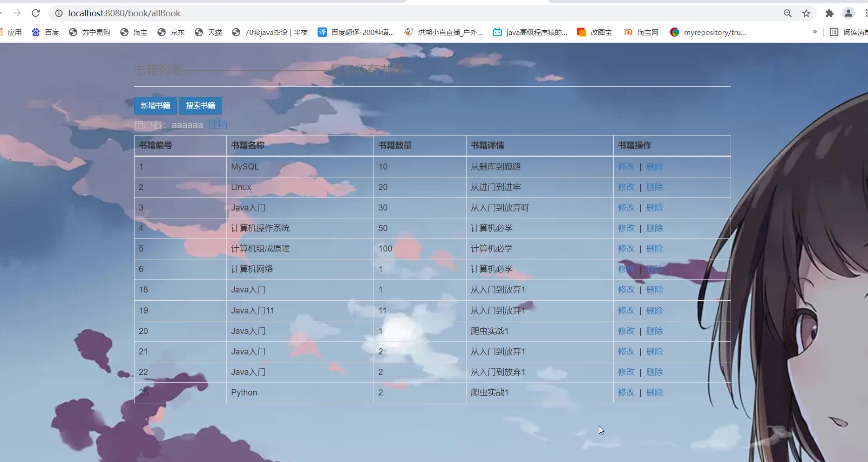Viewport: 868px width, 462px height.
Task: Open the zoom magnifier icon in the address bar
Action: [x=787, y=13]
